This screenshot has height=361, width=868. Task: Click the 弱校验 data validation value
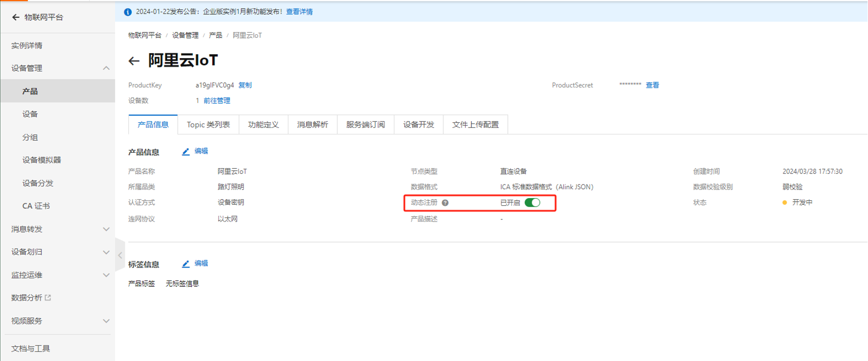pos(793,187)
